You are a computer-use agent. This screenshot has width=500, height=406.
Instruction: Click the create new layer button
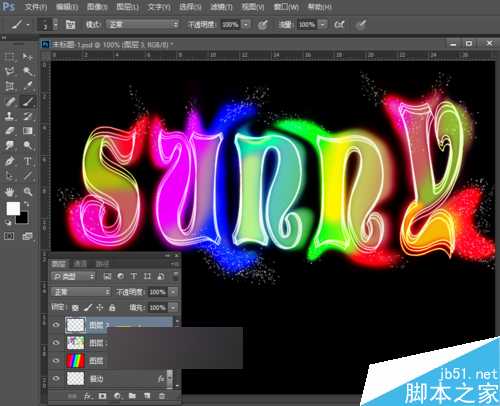[147, 396]
